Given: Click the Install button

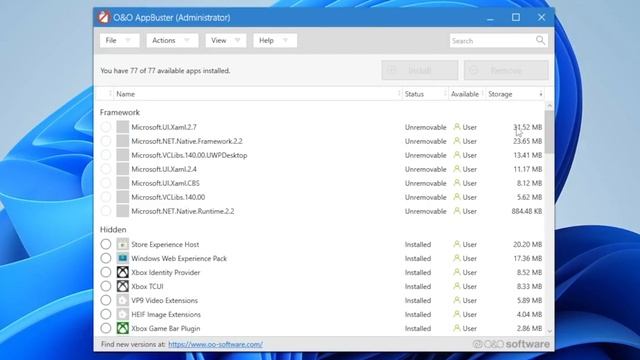Looking at the screenshot, I should point(420,70).
